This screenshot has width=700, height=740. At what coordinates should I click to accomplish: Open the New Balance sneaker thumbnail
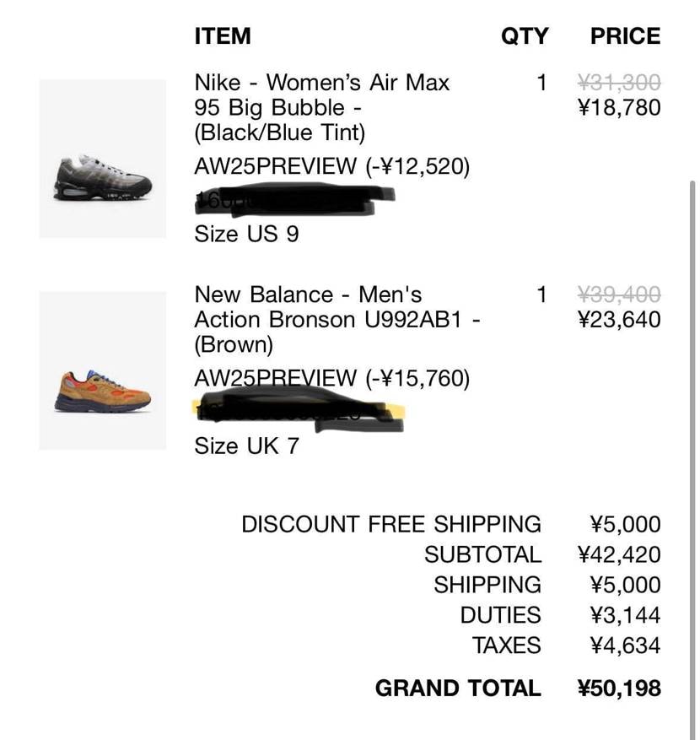click(x=103, y=370)
